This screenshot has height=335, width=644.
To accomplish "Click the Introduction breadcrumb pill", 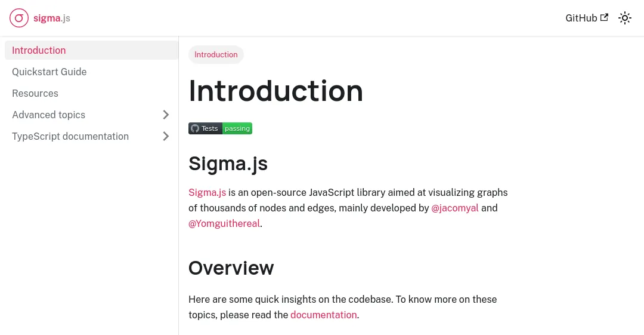I will [216, 54].
